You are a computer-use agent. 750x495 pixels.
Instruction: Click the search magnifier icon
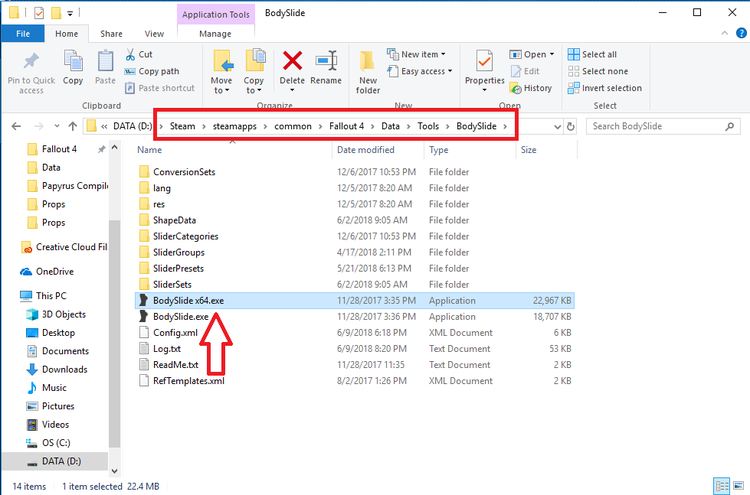(x=729, y=126)
